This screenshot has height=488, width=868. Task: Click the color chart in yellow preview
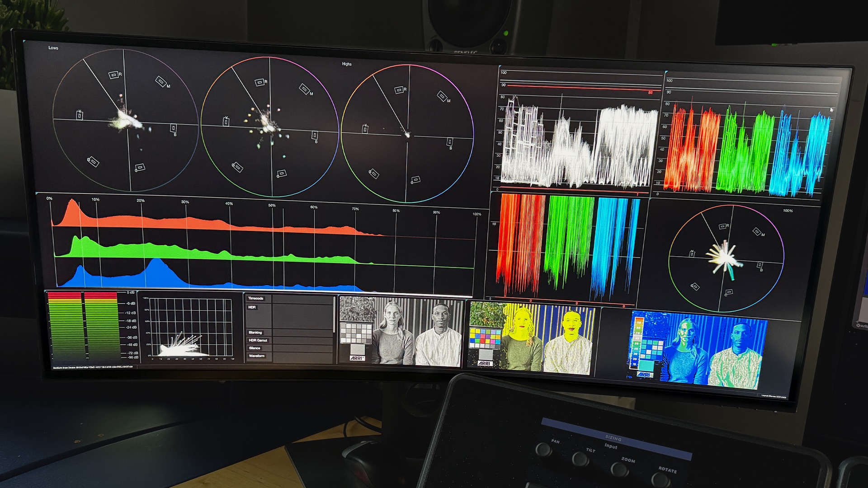485,338
